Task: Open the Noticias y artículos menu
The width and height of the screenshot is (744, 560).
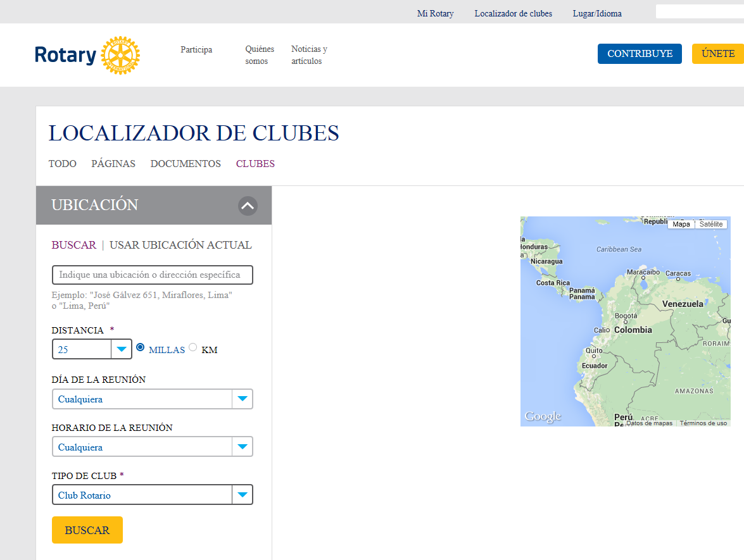Action: 310,55
